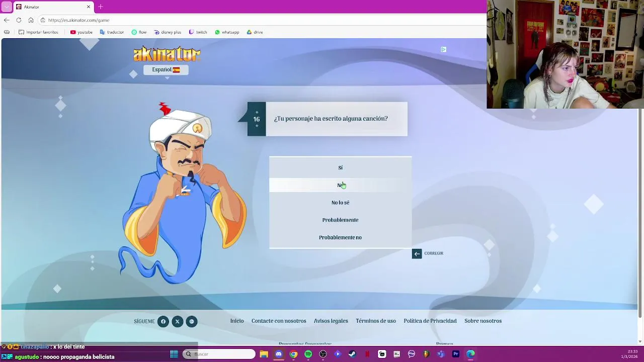Open the disney plus bookmark
The height and width of the screenshot is (362, 644).
168,32
